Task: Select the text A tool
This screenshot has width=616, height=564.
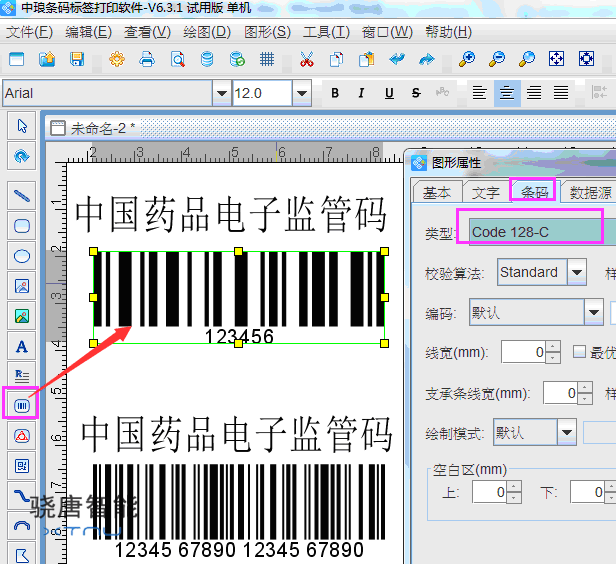Action: (22, 346)
